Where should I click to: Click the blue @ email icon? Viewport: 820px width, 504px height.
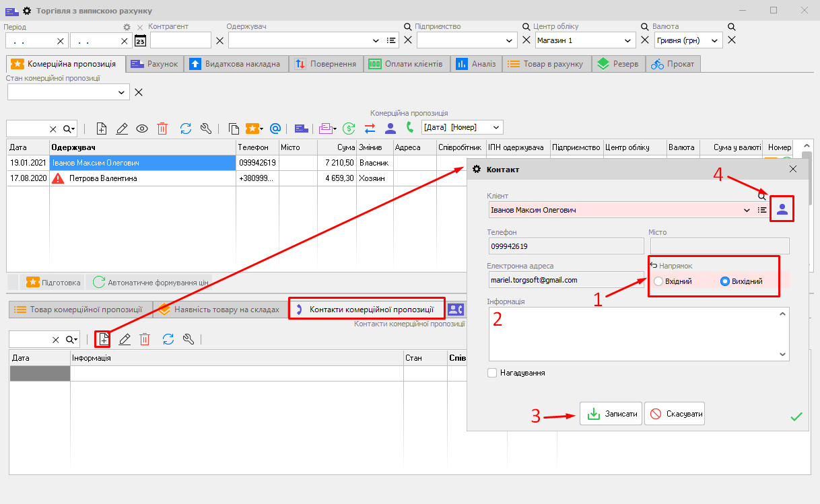(275, 129)
